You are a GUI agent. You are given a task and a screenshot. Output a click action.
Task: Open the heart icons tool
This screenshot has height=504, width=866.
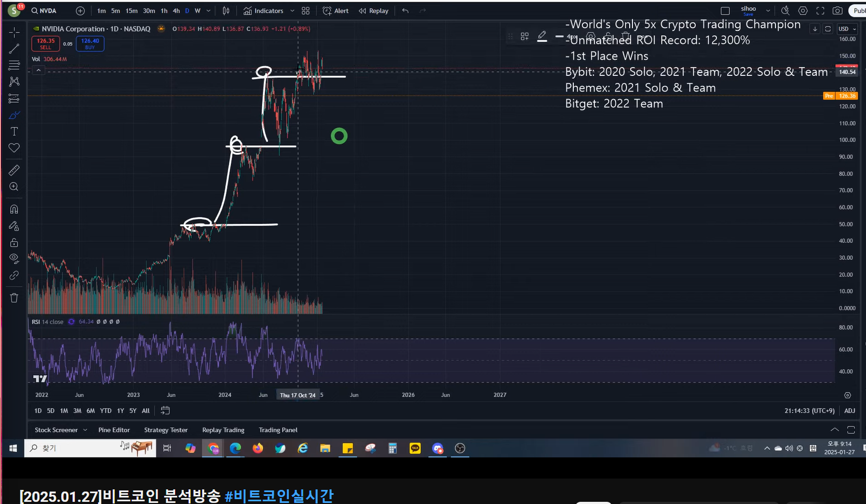[14, 148]
